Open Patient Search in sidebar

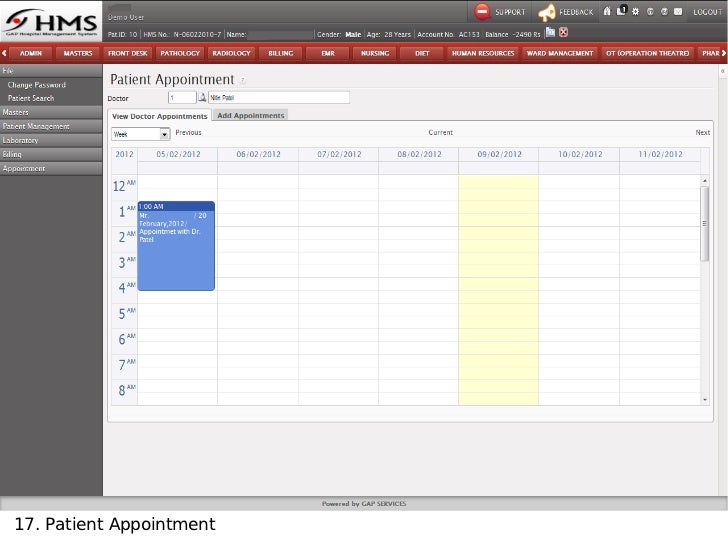(x=31, y=98)
